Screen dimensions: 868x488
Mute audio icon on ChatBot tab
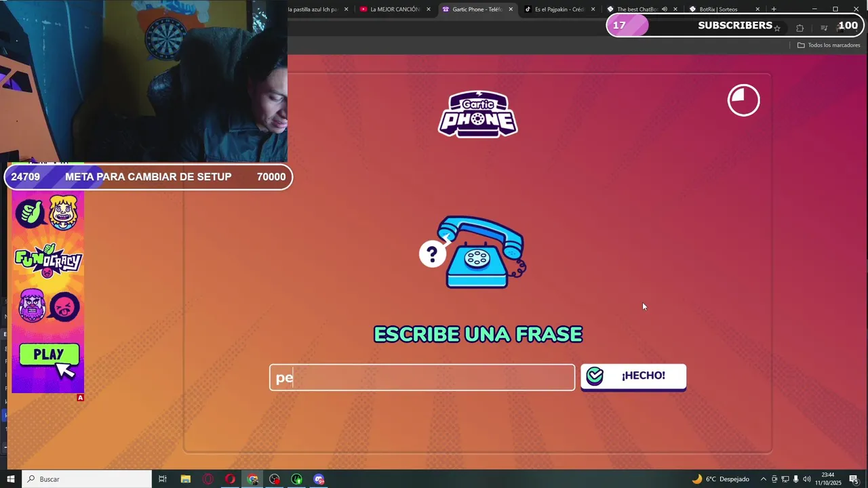[665, 9]
